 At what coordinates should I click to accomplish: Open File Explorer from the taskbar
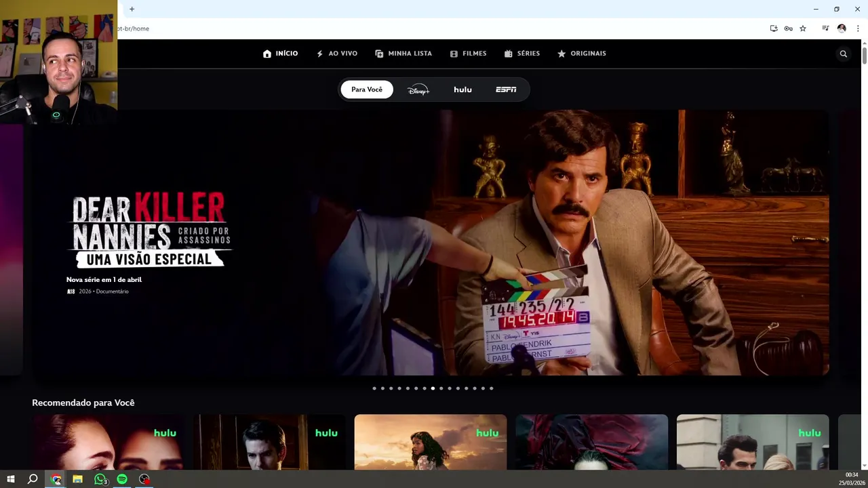[78, 479]
